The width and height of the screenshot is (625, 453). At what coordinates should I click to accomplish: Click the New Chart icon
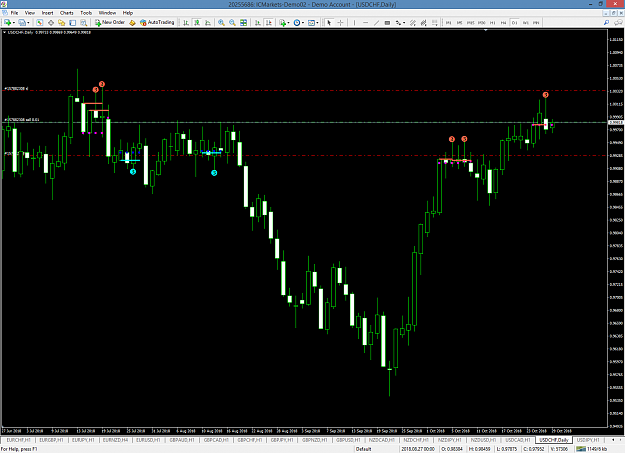[7, 23]
